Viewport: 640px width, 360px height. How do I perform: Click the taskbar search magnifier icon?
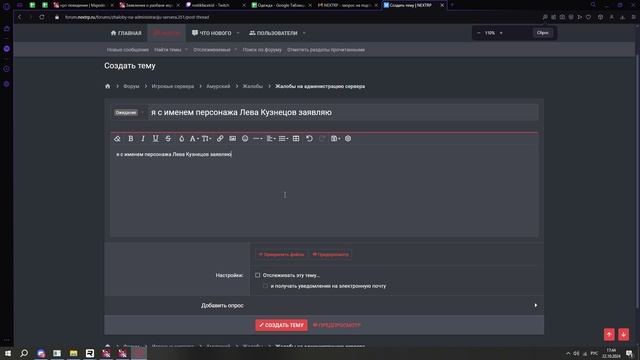click(24, 353)
